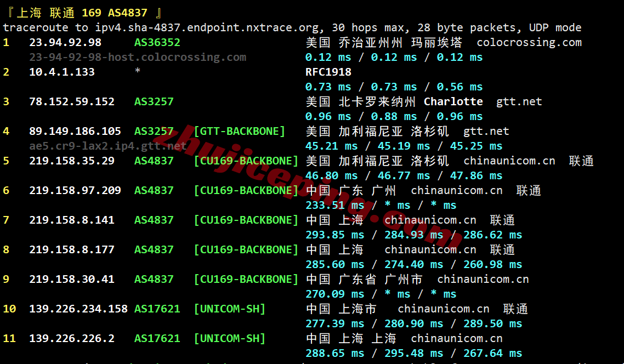Viewport: 624px width, 364px height.
Task: Click chinaunicom.cn on the hop 11 row
Action: [456, 339]
